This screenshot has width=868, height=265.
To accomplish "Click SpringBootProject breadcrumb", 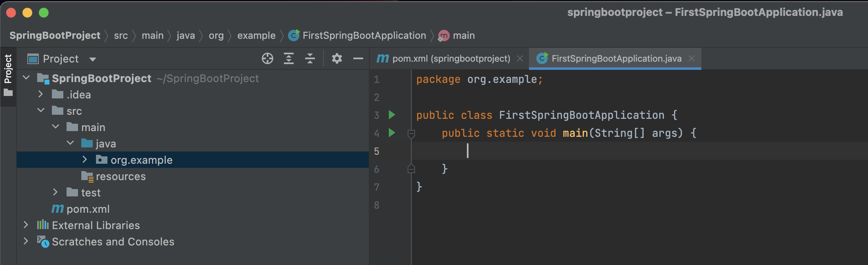I will click(x=55, y=36).
